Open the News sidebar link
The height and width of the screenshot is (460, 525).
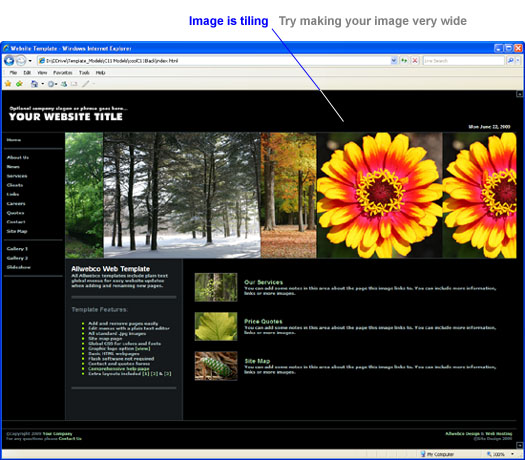click(13, 167)
